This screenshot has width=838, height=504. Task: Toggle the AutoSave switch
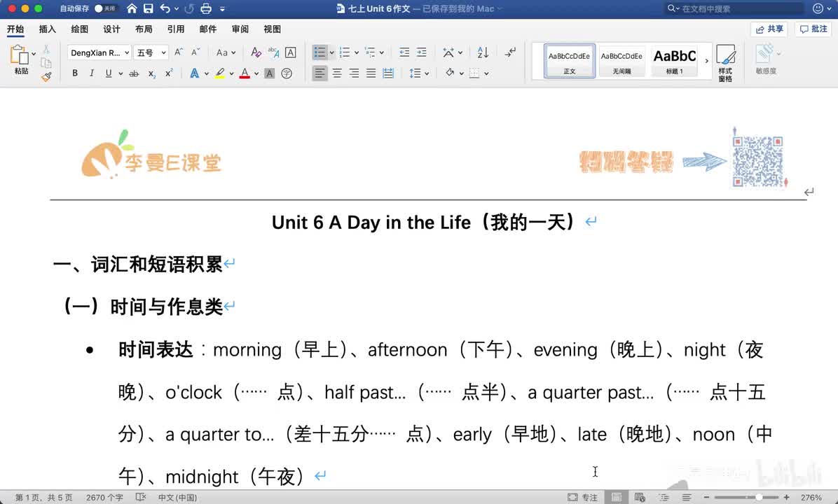[x=104, y=8]
